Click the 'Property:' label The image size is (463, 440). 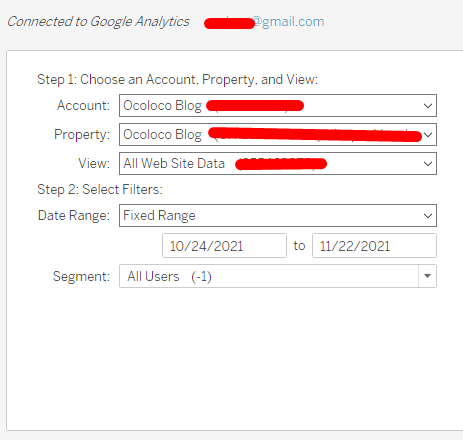pos(82,135)
